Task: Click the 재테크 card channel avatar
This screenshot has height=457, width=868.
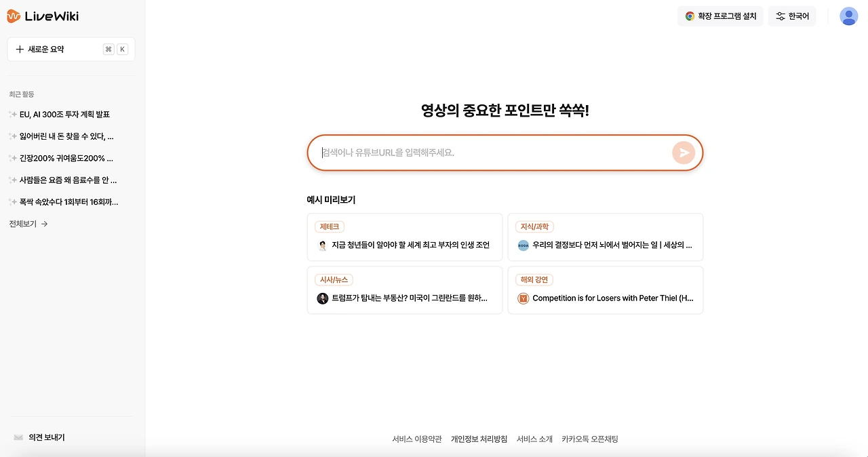Action: tap(322, 245)
